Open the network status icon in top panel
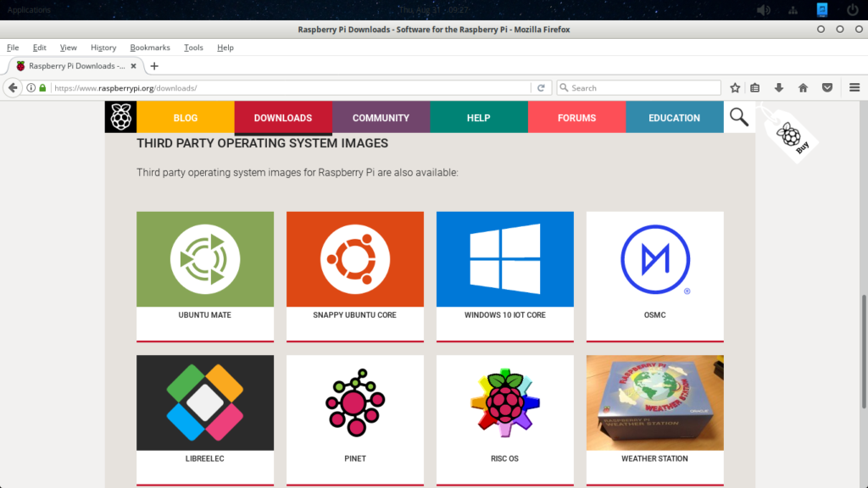The width and height of the screenshot is (868, 488). [x=793, y=10]
